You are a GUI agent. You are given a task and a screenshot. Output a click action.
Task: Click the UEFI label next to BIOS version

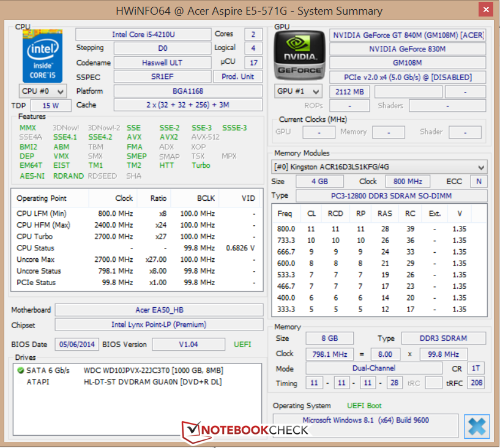[242, 345]
